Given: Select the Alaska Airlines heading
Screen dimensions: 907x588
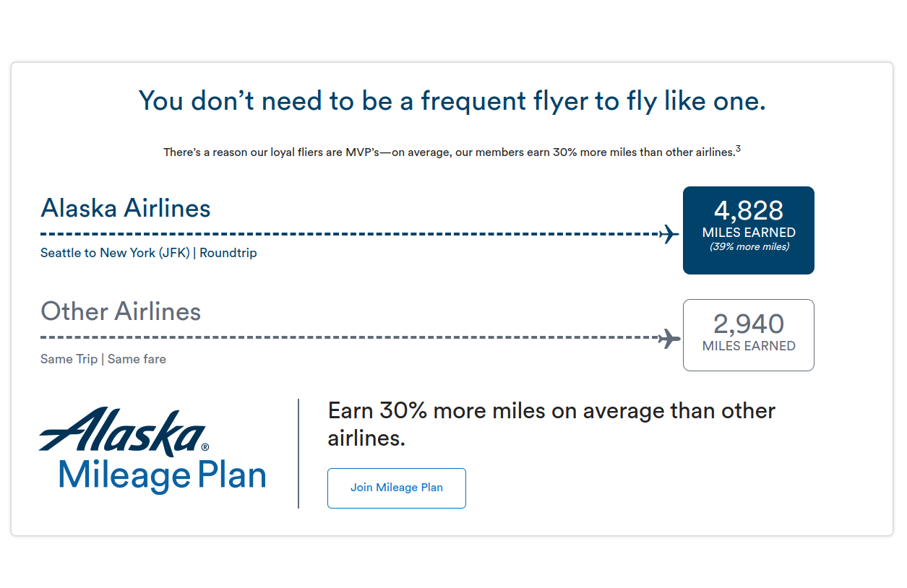Looking at the screenshot, I should pyautogui.click(x=126, y=208).
